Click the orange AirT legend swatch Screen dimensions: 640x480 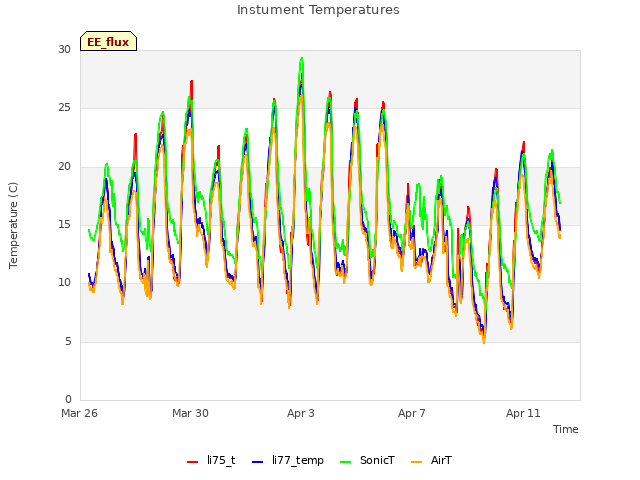click(417, 462)
